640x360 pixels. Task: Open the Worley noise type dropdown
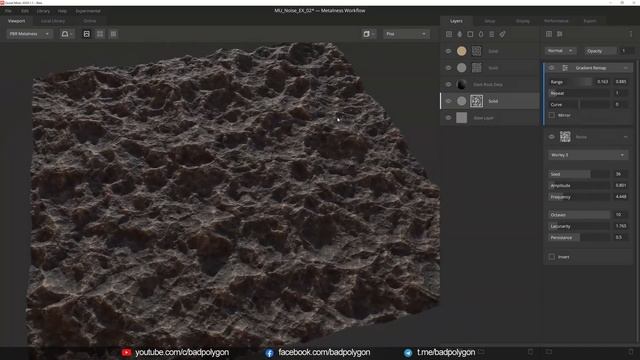[x=588, y=155]
